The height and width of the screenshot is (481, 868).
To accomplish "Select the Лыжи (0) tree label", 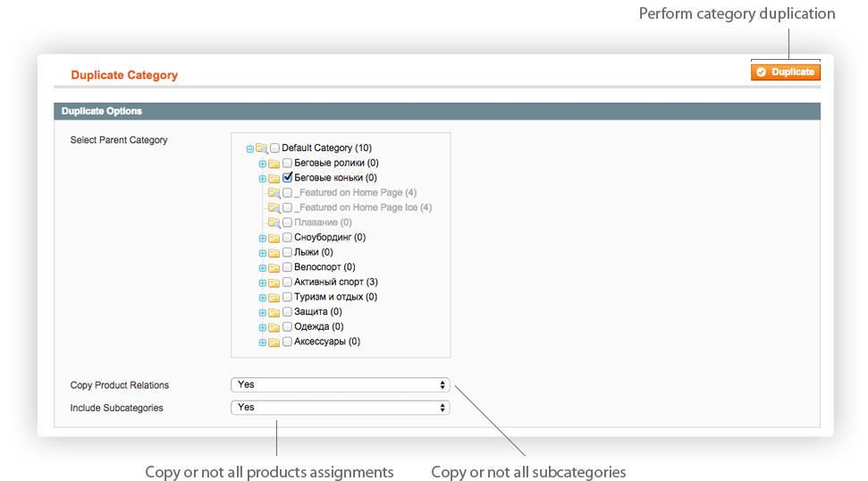I will coord(314,252).
